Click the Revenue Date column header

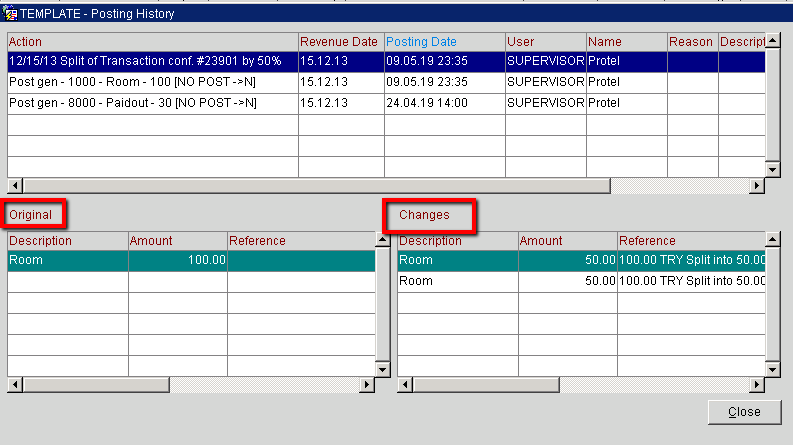(x=341, y=41)
